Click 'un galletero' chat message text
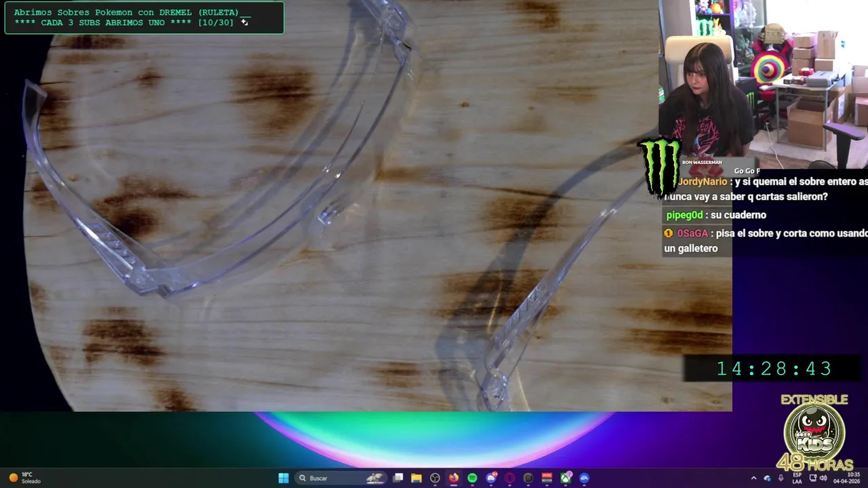 [691, 249]
